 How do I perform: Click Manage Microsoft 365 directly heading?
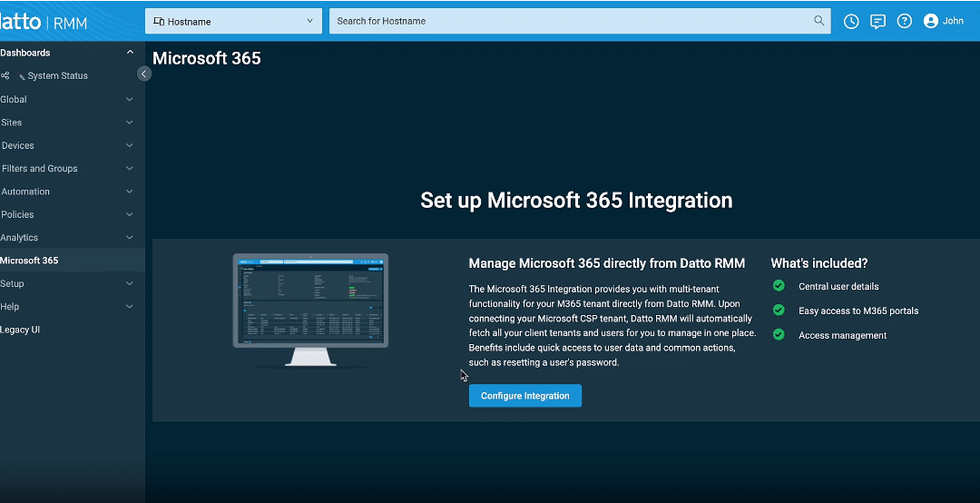607,263
